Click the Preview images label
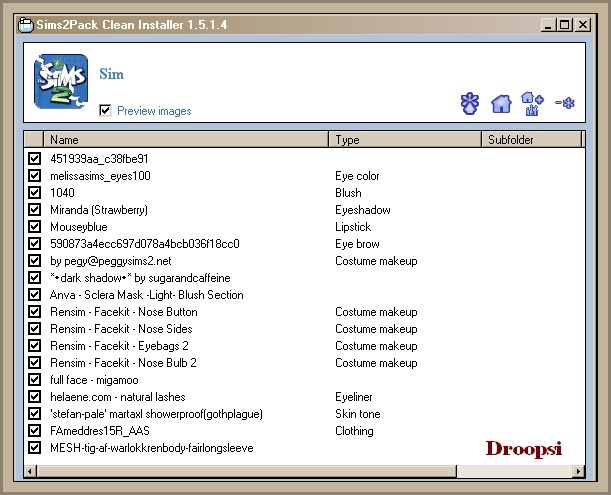This screenshot has height=495, width=611. 154,111
